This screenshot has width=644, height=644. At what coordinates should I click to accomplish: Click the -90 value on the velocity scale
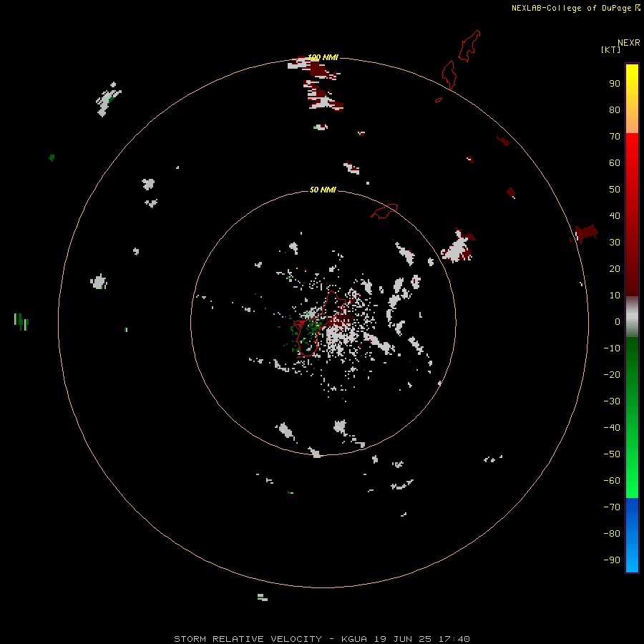tap(612, 560)
